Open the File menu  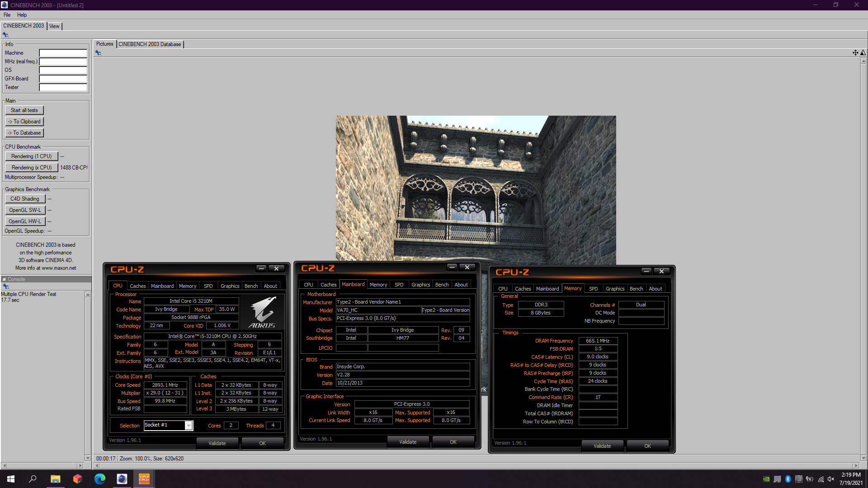(7, 15)
